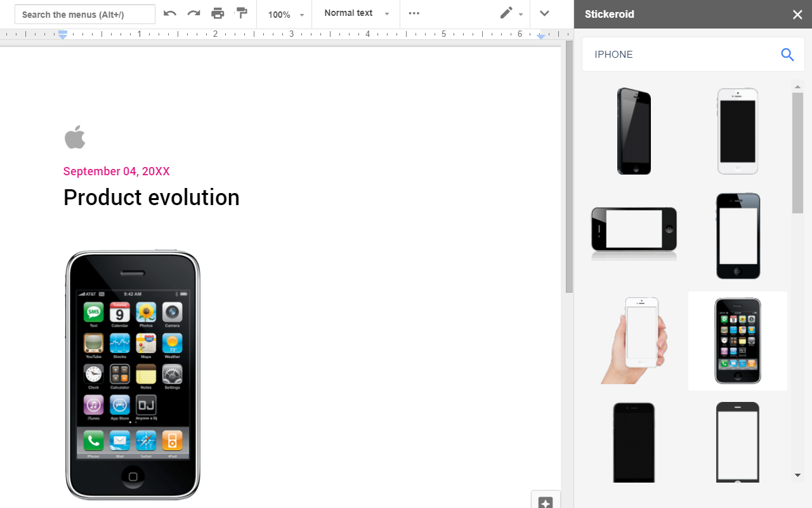Click the scroll-down arrow in the Stickeroid panel
The width and height of the screenshot is (812, 508).
[x=797, y=474]
